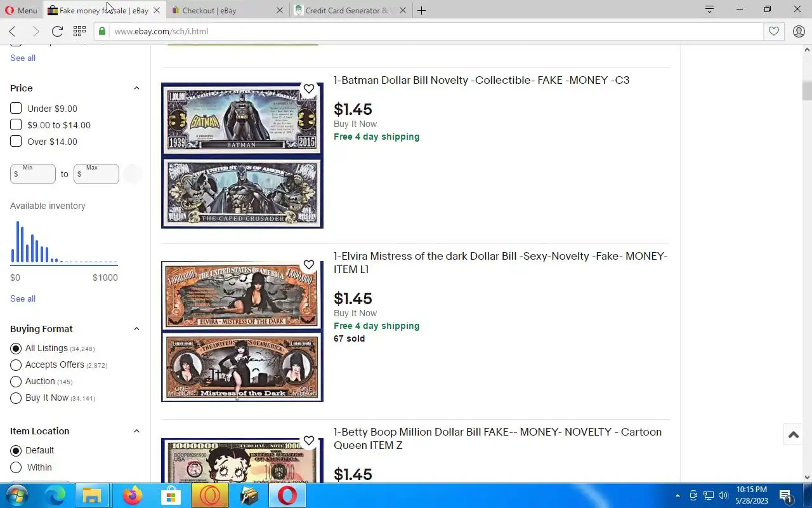Click See all under Available inventory
Viewport: 812px width, 508px height.
(x=23, y=298)
